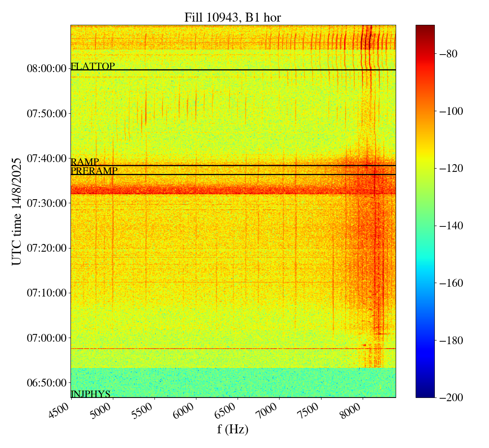Click the 08:00:00 time tick label
Screen dimensions: 489x448
click(x=46, y=68)
